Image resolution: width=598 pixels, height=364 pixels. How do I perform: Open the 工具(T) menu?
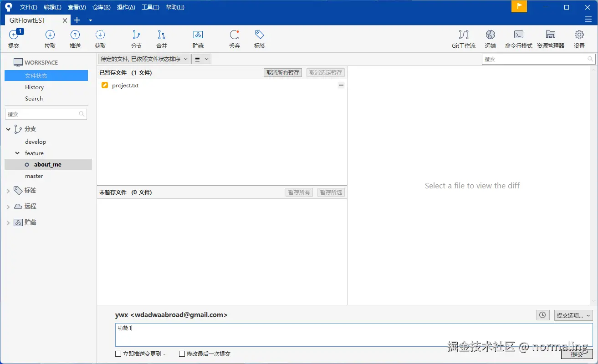[x=150, y=7]
